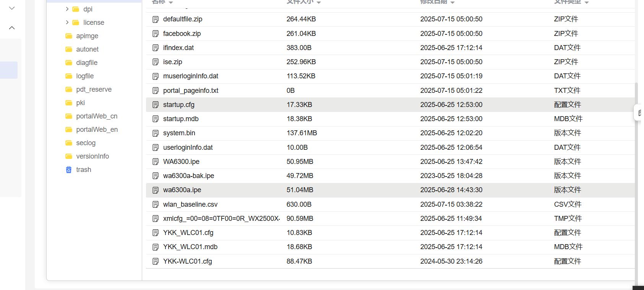Screen dimensions: 644x290
Task: Select the wlan_baseline.csv file name
Action: click(190, 204)
